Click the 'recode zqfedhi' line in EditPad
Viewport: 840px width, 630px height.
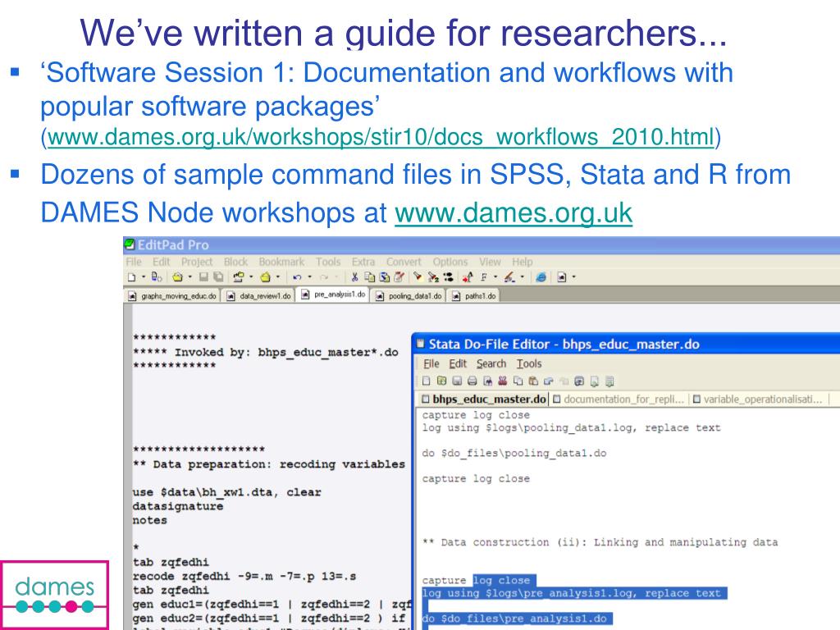(244, 577)
